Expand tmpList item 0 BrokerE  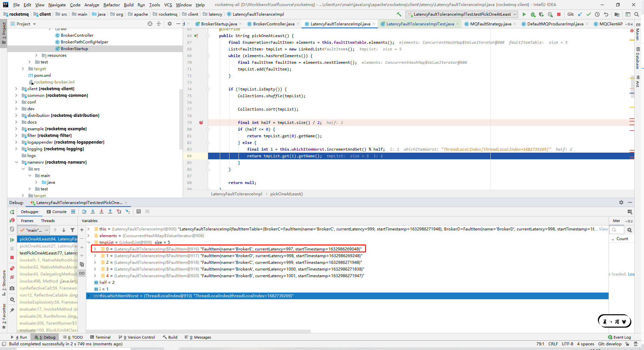95,249
